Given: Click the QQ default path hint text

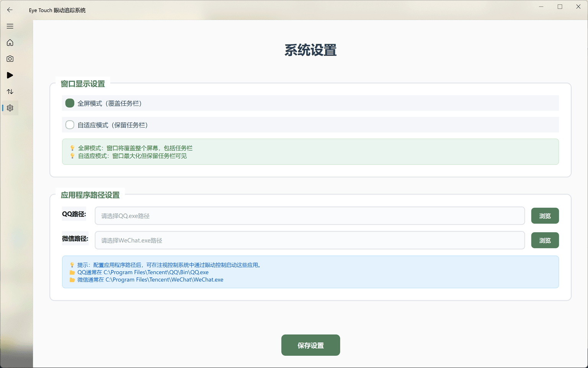Looking at the screenshot, I should tap(143, 272).
